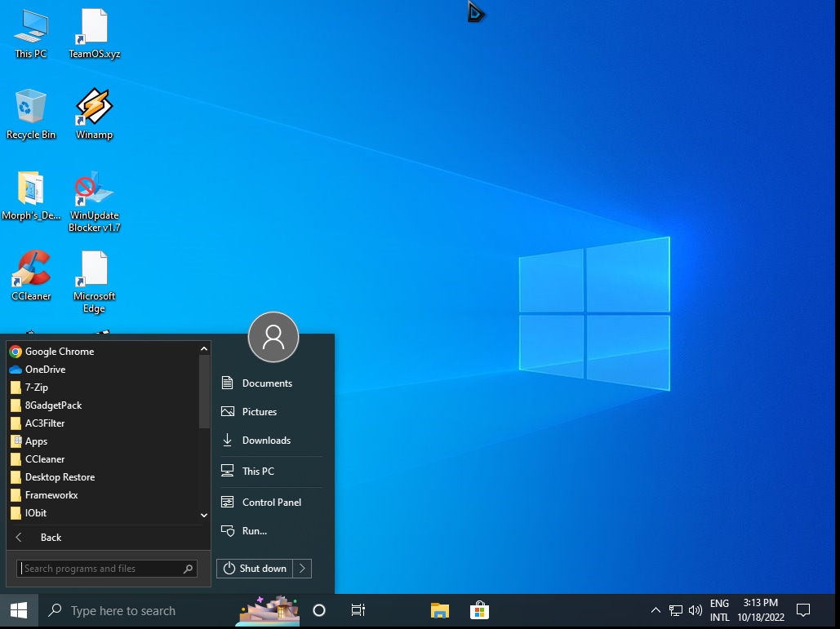Open File Explorer from the taskbar

pos(440,610)
